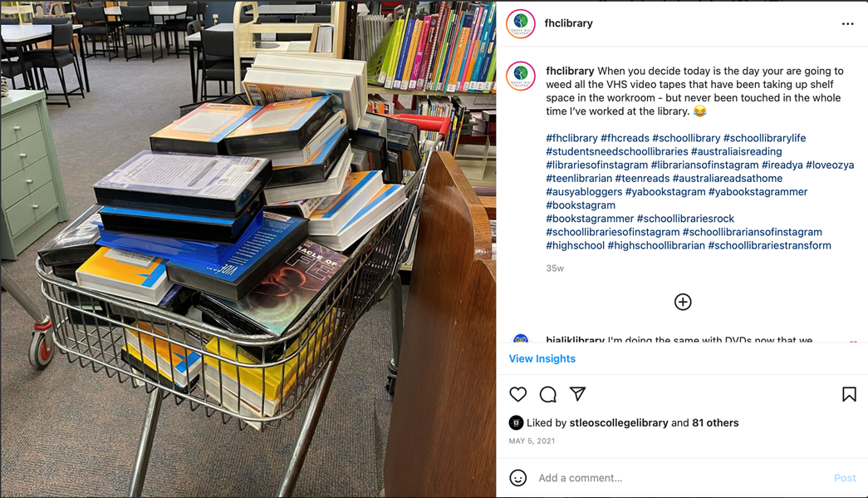Screen dimensions: 868x498
Task: Open stleoscollegelibrary profile from likes
Action: click(618, 422)
